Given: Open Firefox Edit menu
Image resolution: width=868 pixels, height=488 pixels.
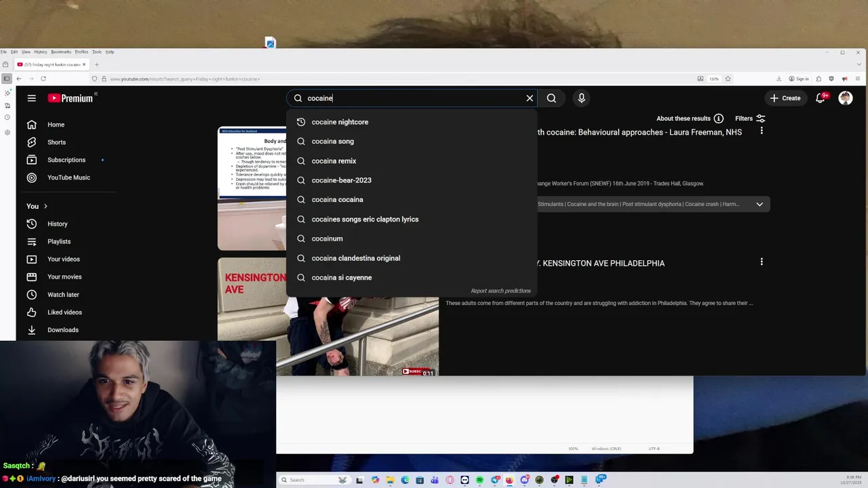Looking at the screenshot, I should pyautogui.click(x=14, y=52).
